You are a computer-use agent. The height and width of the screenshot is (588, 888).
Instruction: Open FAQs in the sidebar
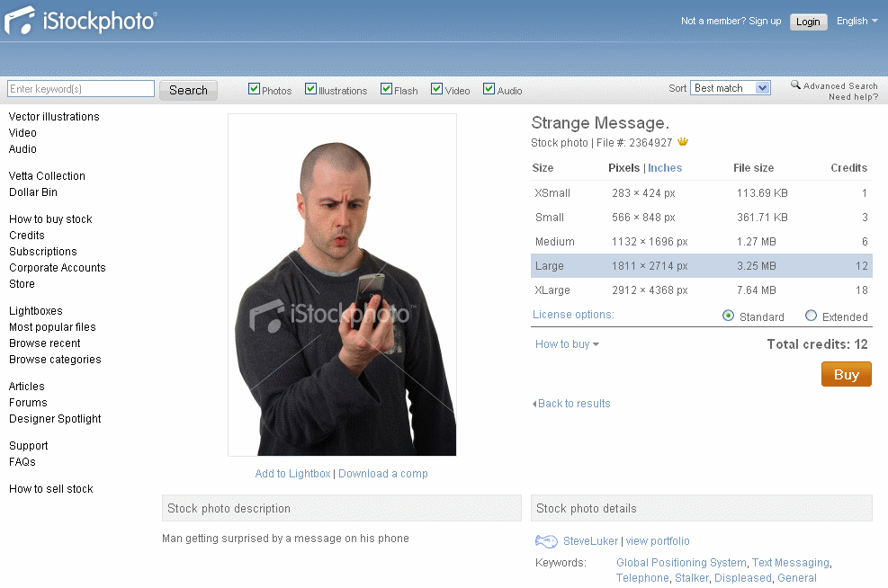[x=22, y=462]
